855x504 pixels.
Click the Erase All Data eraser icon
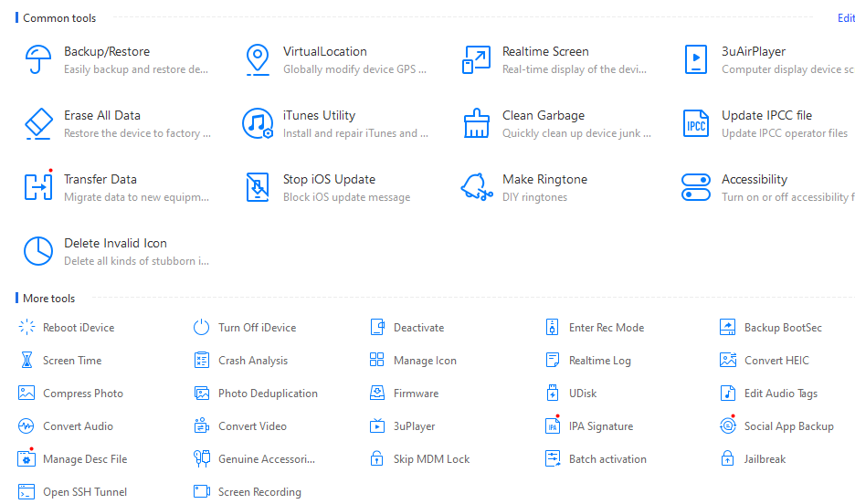click(38, 123)
